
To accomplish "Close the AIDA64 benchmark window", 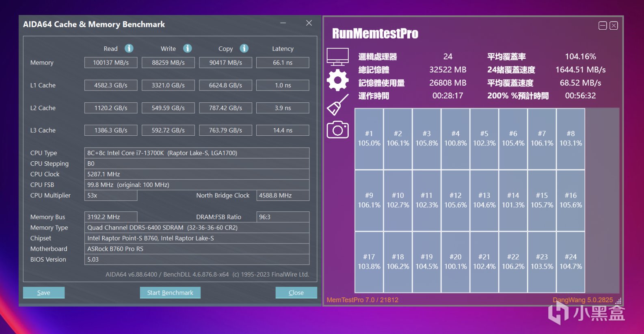I will 309,23.
